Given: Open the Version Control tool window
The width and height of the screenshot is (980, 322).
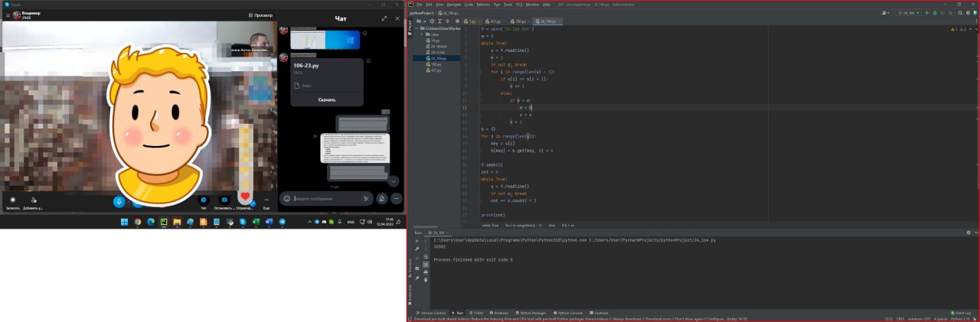Looking at the screenshot, I should click(x=432, y=313).
